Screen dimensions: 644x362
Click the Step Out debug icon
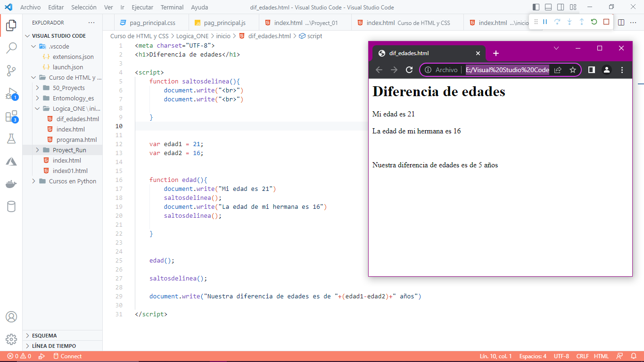pyautogui.click(x=582, y=22)
